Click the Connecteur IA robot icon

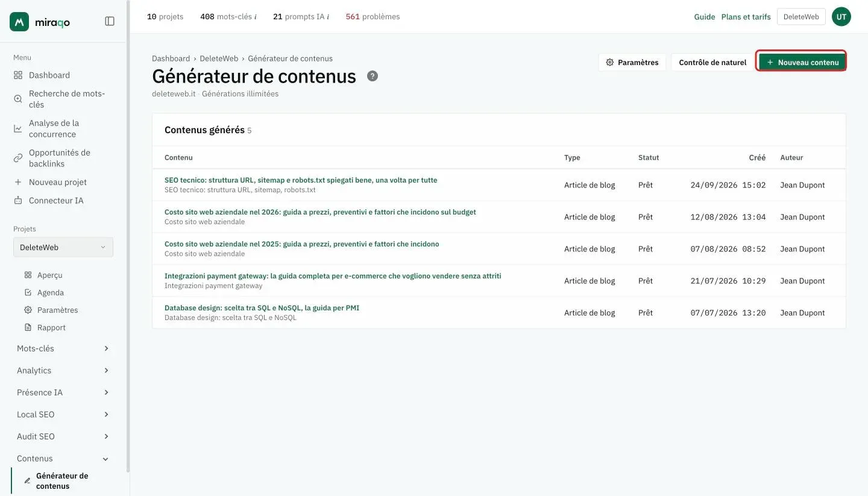tap(18, 200)
